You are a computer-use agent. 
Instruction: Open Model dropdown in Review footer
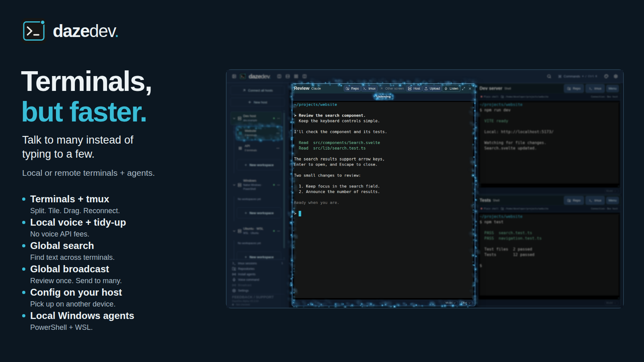[450, 303]
